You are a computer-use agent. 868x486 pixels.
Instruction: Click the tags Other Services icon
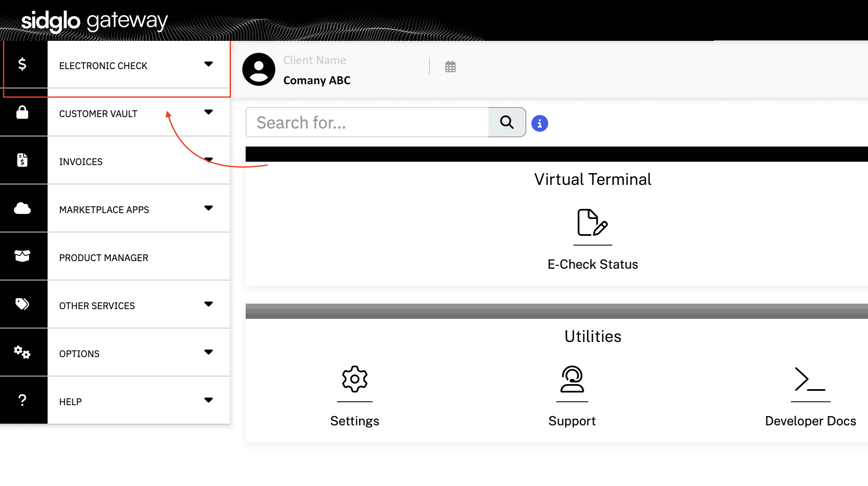coord(22,304)
